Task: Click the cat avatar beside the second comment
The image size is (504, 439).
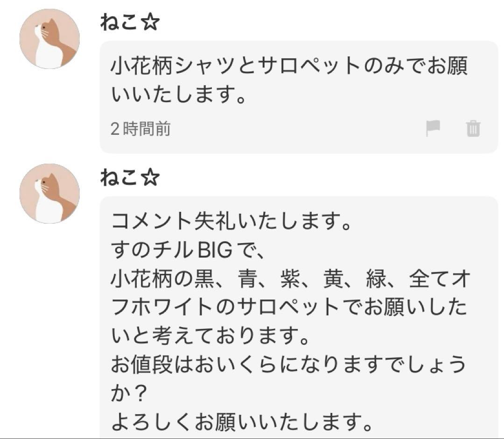Action: coord(49,193)
